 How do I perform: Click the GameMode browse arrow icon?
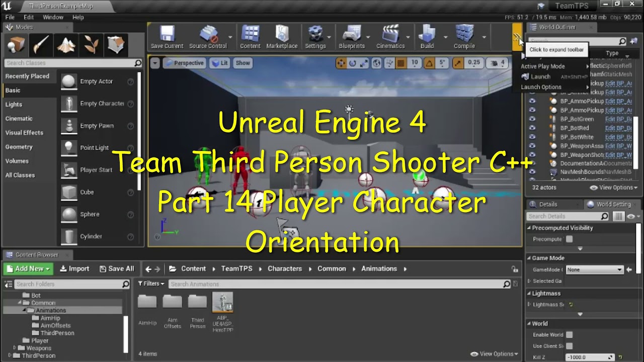pos(629,269)
